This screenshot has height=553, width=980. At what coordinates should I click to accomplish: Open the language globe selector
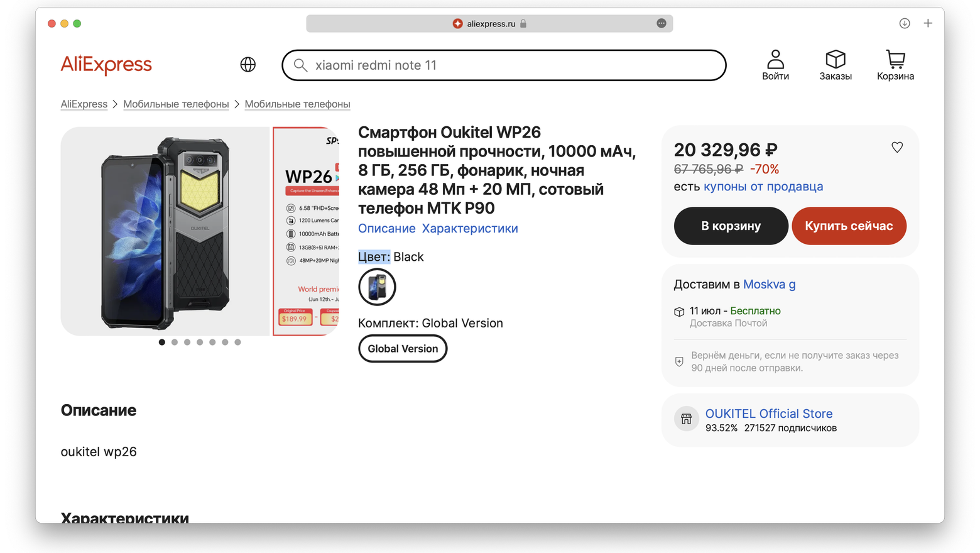[x=248, y=65]
